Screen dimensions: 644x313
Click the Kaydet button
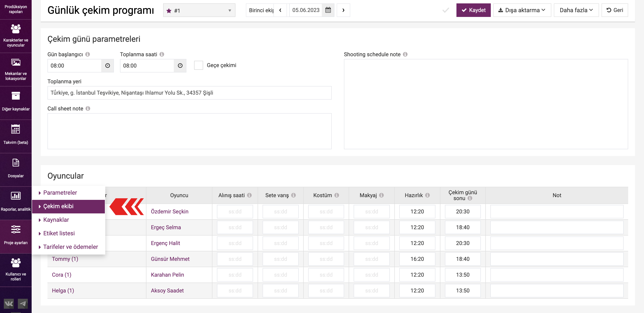473,10
